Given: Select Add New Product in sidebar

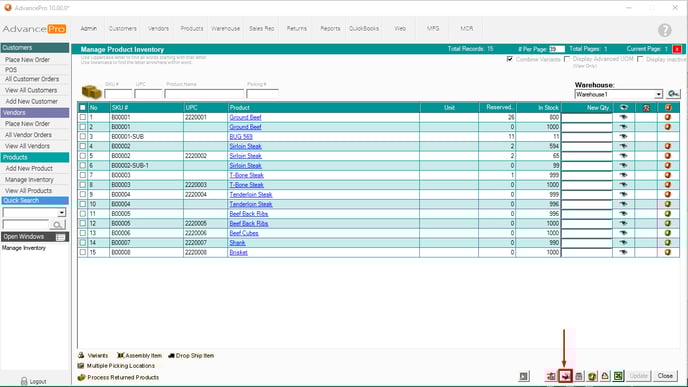Looking at the screenshot, I should pyautogui.click(x=29, y=168).
